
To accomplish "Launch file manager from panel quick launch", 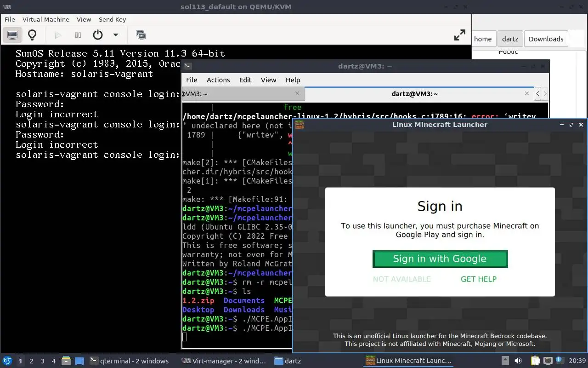I will (x=66, y=361).
